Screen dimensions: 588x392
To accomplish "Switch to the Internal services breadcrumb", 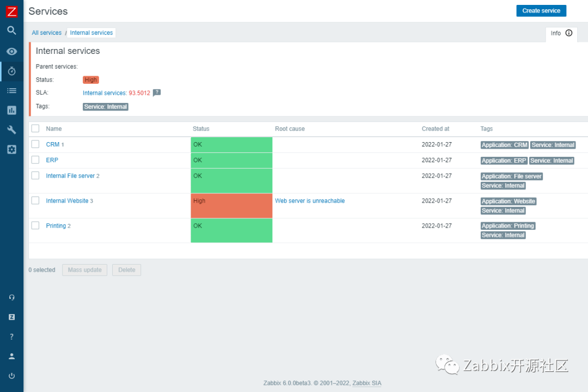I will tap(91, 33).
